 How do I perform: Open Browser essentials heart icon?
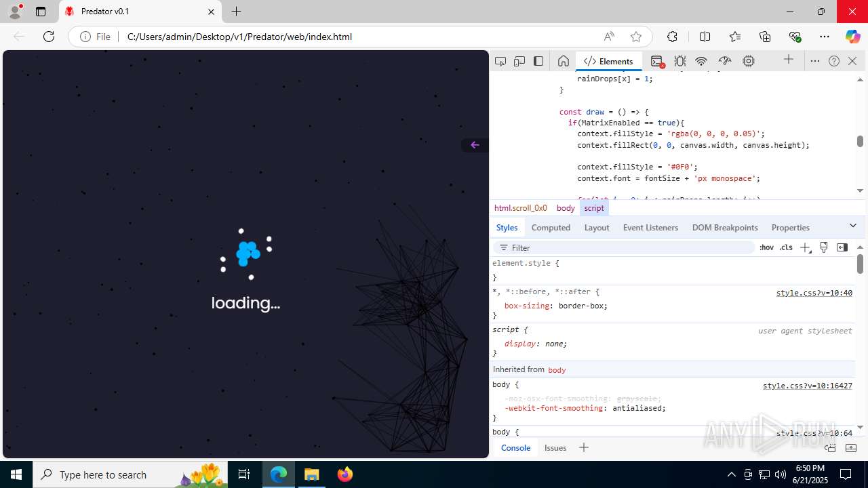point(795,37)
